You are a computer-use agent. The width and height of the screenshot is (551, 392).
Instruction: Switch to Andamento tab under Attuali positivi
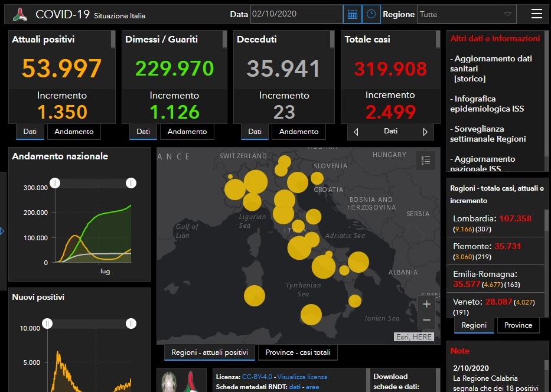pos(74,132)
